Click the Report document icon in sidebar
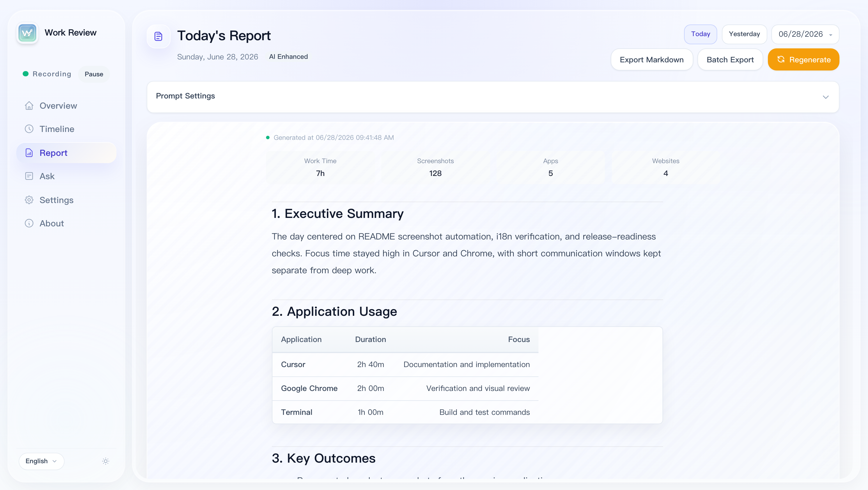This screenshot has width=868, height=490. tap(29, 153)
